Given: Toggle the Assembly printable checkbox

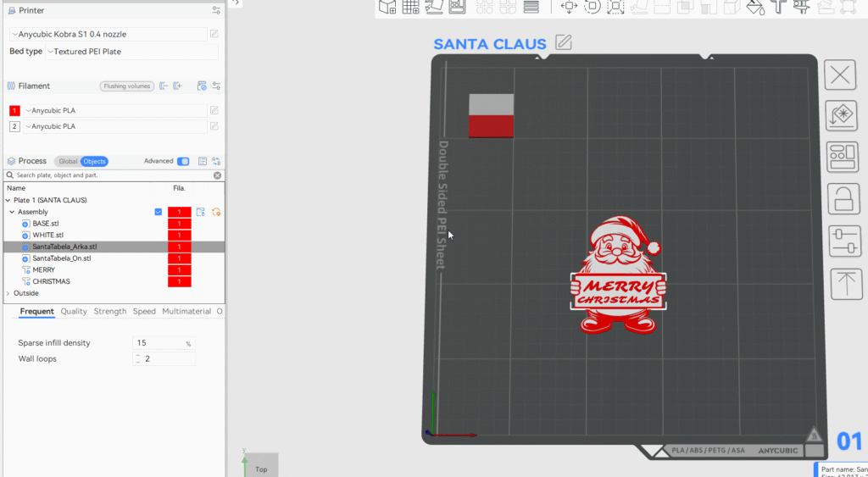Looking at the screenshot, I should 158,212.
